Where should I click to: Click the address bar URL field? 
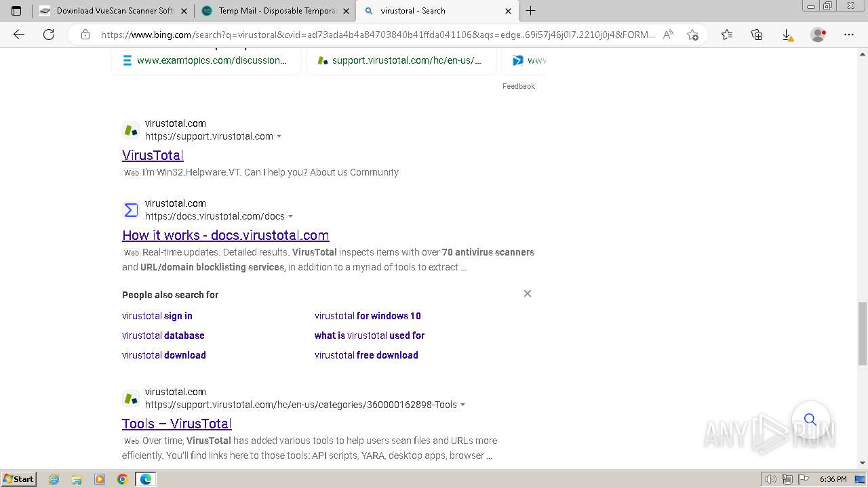click(x=378, y=35)
